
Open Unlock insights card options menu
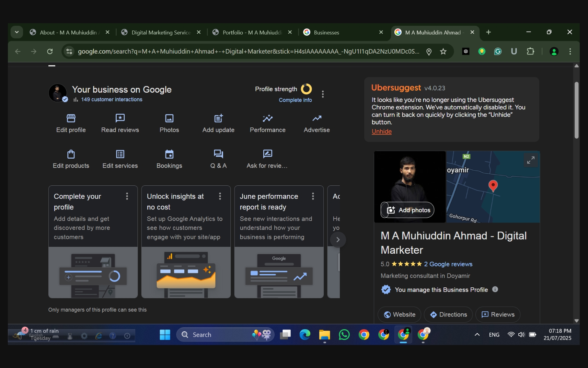[220, 196]
